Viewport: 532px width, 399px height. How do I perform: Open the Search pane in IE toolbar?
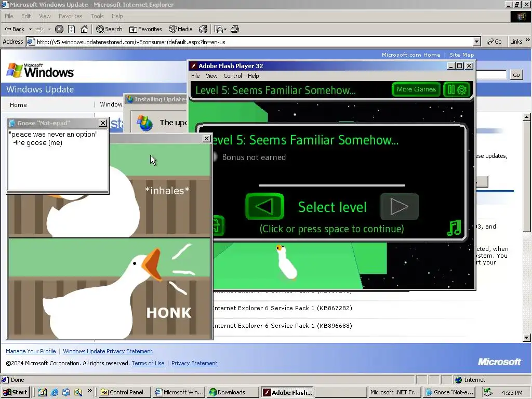tap(109, 29)
